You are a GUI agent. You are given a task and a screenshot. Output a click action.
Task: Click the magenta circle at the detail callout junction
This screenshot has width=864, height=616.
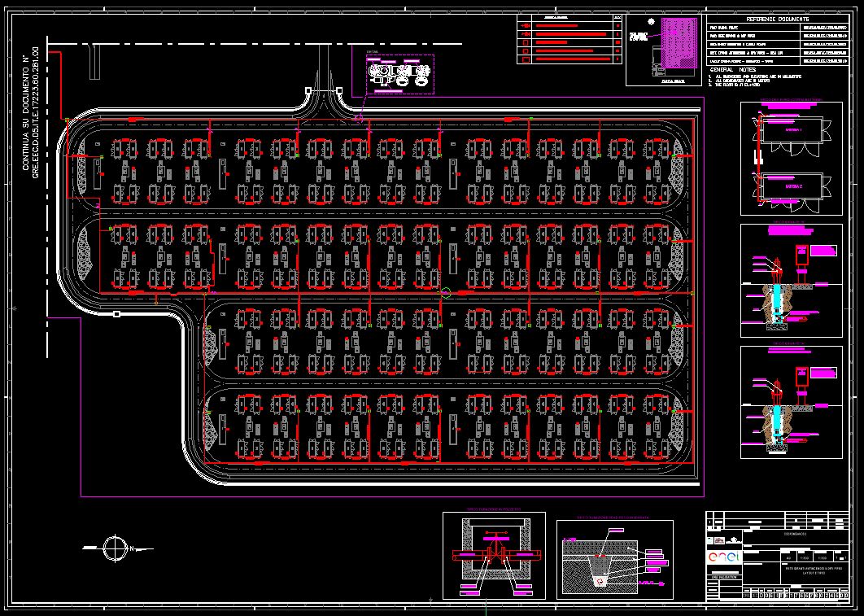point(358,118)
